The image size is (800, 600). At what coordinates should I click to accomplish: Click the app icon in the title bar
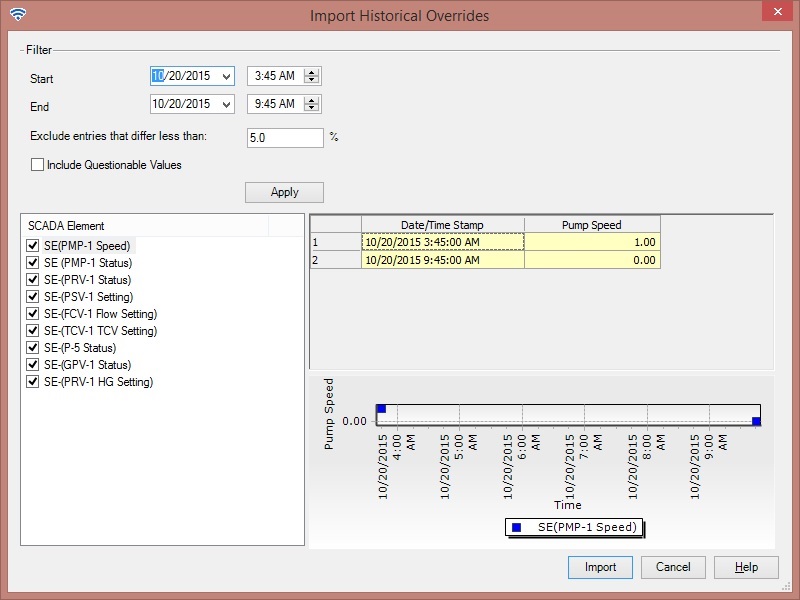click(x=17, y=14)
